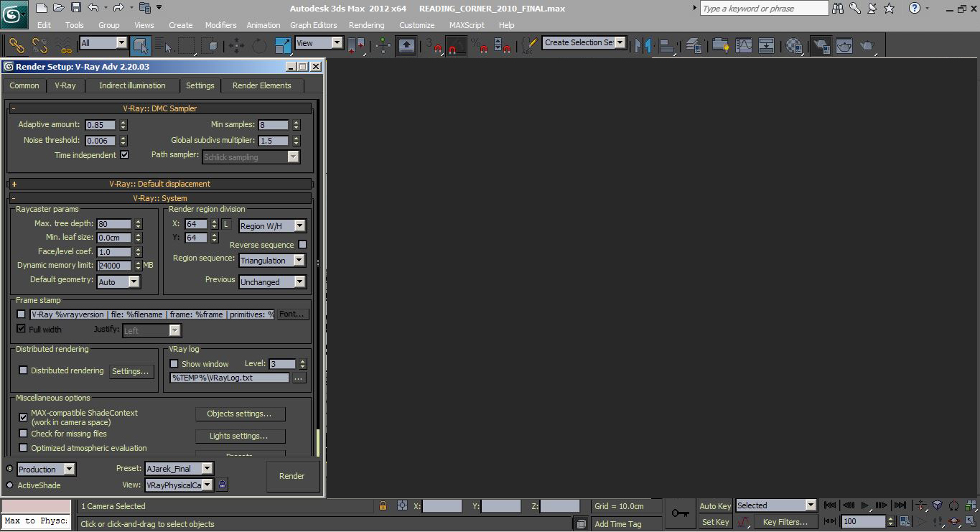Pick Rectangular Selection Region tool

pyautogui.click(x=187, y=46)
